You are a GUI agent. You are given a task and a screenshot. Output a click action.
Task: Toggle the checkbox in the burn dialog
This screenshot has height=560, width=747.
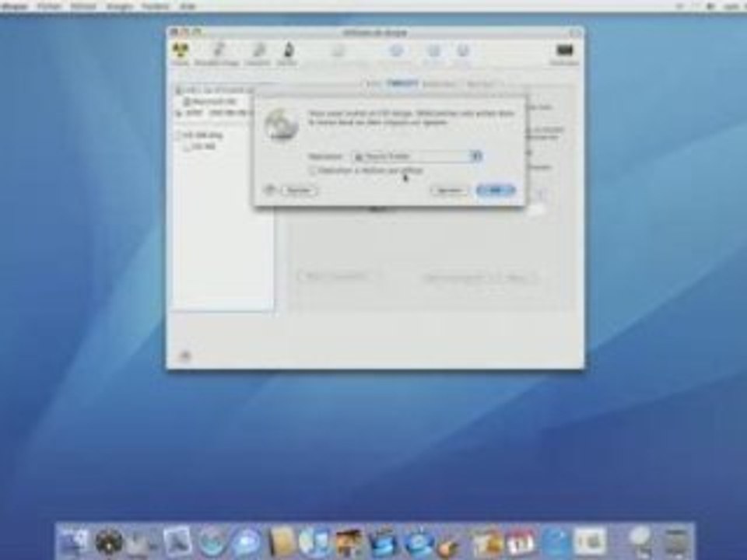pyautogui.click(x=313, y=170)
